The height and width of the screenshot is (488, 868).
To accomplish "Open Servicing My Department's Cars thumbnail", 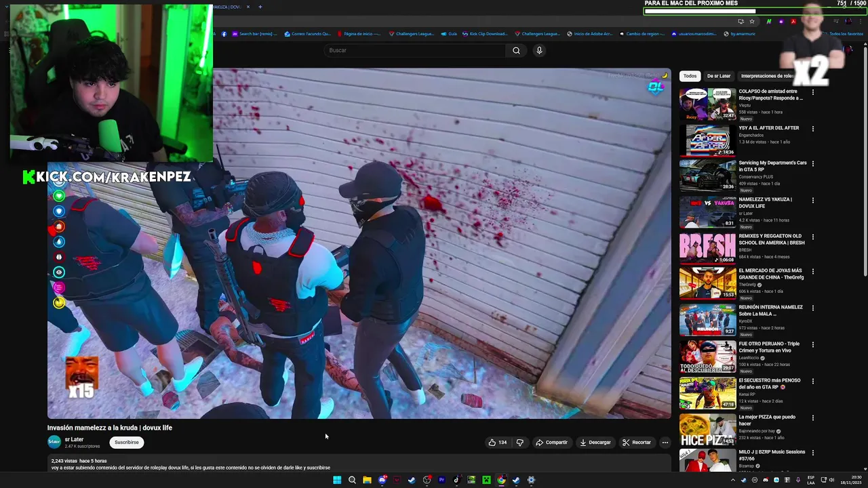I will [x=707, y=176].
